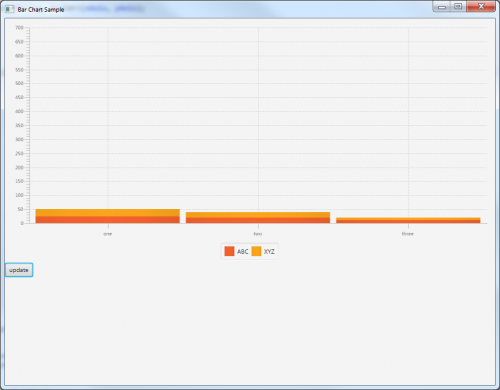The height and width of the screenshot is (390, 500).
Task: Click the application icon in the title bar
Action: (x=9, y=9)
